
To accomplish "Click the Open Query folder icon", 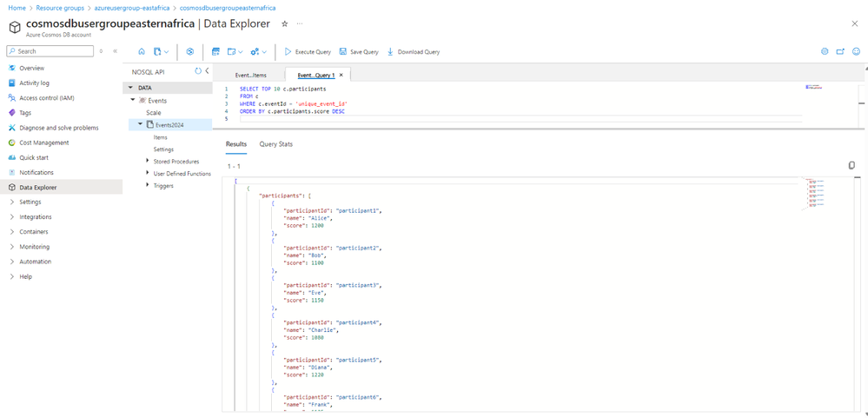I will (x=232, y=51).
